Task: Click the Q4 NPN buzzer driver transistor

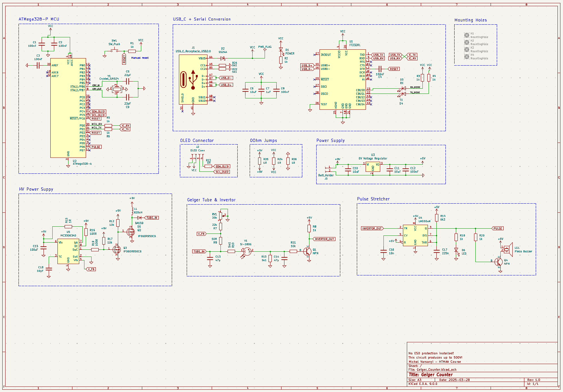Action: point(499,262)
